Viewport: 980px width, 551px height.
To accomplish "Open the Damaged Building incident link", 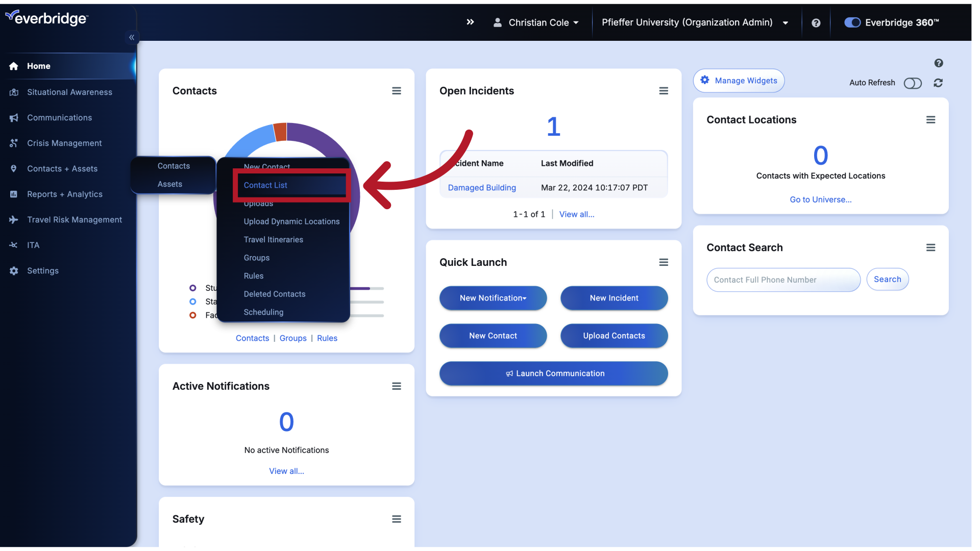I will 481,188.
